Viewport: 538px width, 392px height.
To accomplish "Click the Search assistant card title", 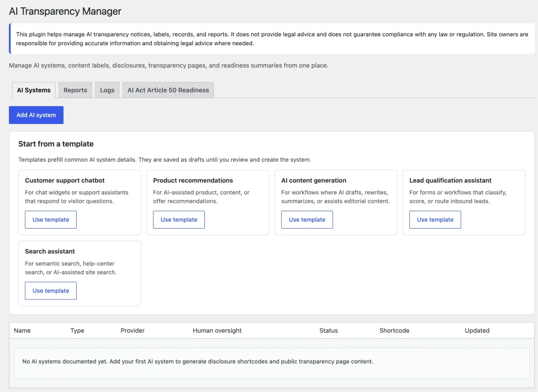I will 50,251.
